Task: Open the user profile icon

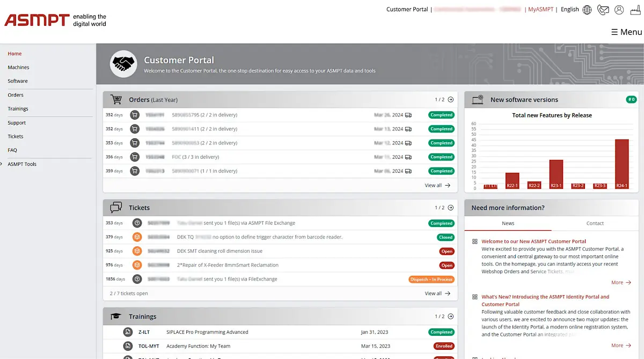Action: pyautogui.click(x=619, y=10)
